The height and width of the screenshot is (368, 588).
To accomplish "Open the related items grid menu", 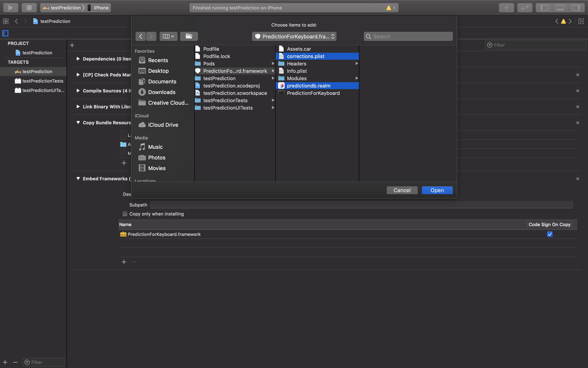I will pyautogui.click(x=6, y=21).
